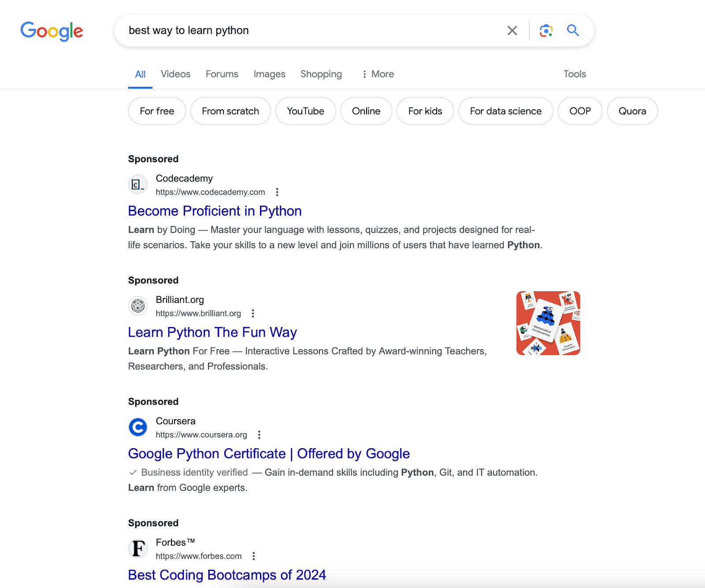705x588 pixels.
Task: Choose the "For data science" chip
Action: coord(506,111)
